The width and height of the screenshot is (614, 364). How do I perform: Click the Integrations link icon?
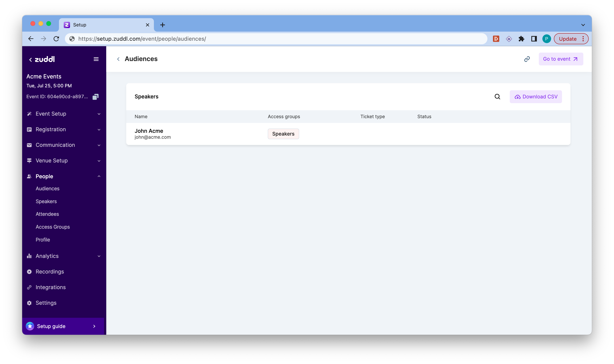click(29, 287)
